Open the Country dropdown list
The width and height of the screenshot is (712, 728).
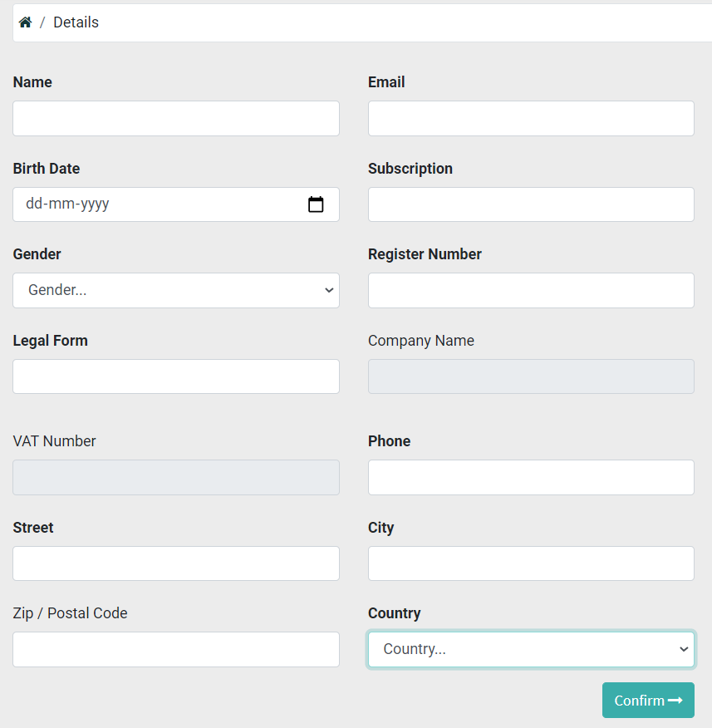(x=531, y=649)
